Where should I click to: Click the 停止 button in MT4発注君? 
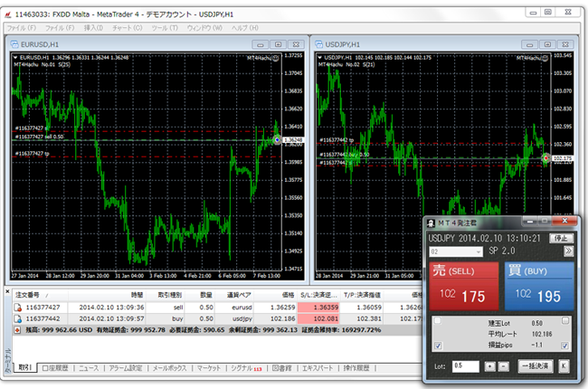[x=561, y=238]
